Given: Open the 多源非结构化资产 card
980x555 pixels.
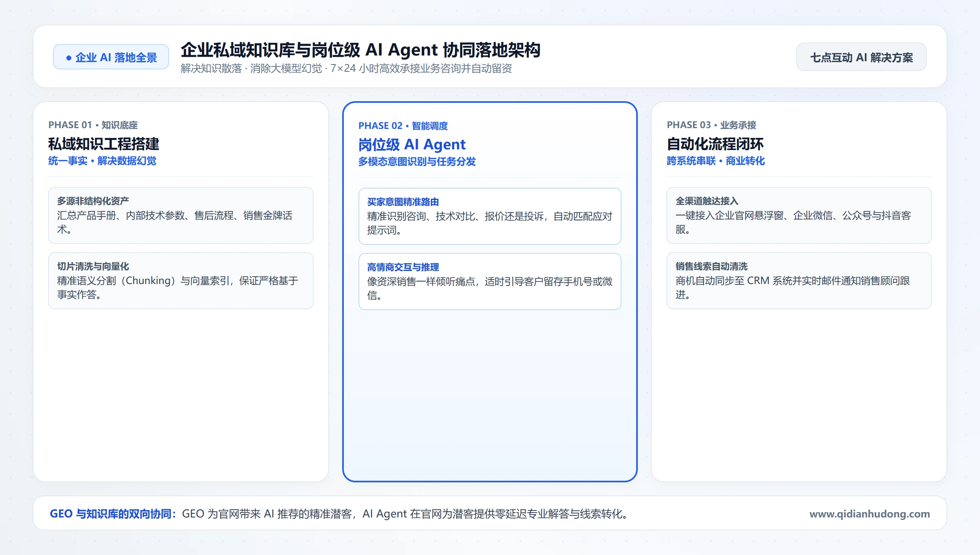Looking at the screenshot, I should point(181,215).
